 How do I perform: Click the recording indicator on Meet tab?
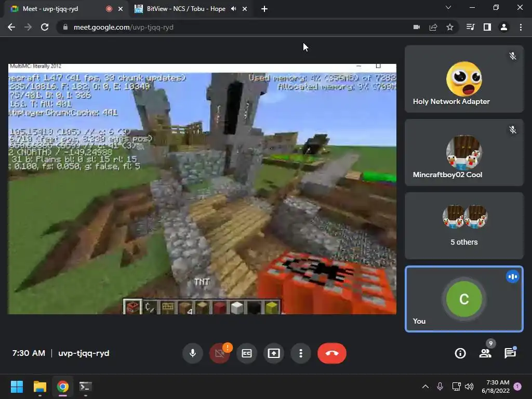tap(109, 9)
